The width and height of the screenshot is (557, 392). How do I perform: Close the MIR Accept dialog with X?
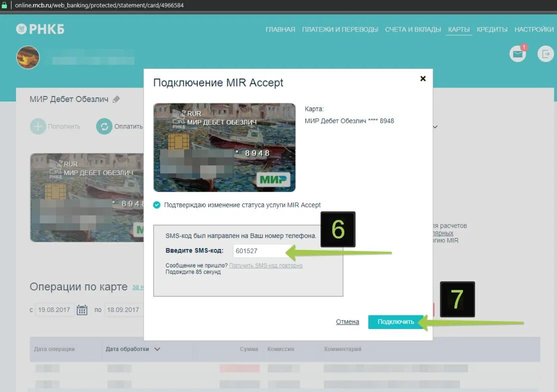click(423, 78)
